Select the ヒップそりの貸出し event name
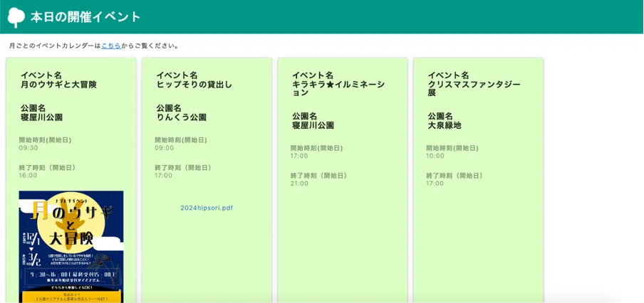Screen dimensions: 644x303 click(x=194, y=85)
